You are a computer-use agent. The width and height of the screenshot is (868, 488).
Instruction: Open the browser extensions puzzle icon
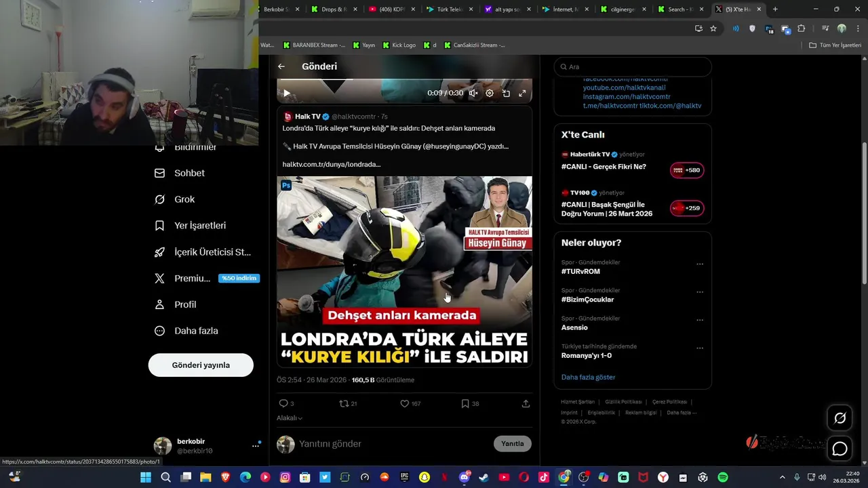802,28
